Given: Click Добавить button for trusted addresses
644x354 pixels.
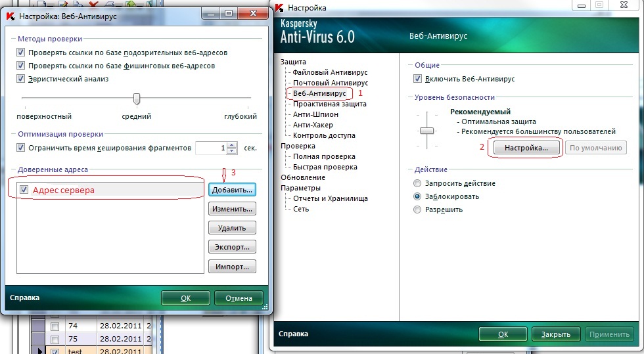Looking at the screenshot, I should pos(232,190).
